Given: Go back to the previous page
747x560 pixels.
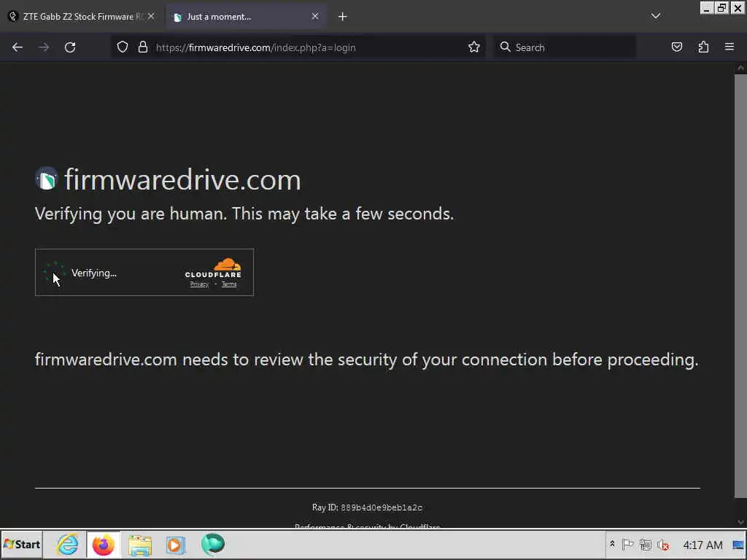Looking at the screenshot, I should pos(18,47).
